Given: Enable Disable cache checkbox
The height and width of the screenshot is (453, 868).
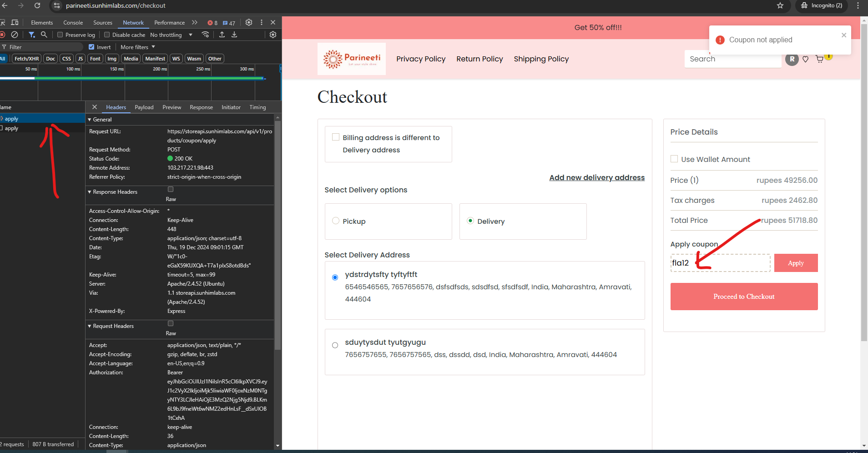Looking at the screenshot, I should tap(107, 35).
